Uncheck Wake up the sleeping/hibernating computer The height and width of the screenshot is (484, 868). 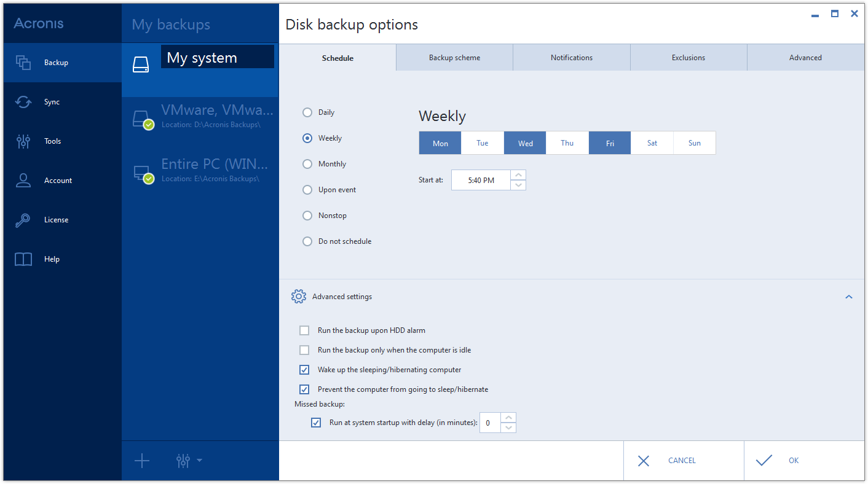304,369
